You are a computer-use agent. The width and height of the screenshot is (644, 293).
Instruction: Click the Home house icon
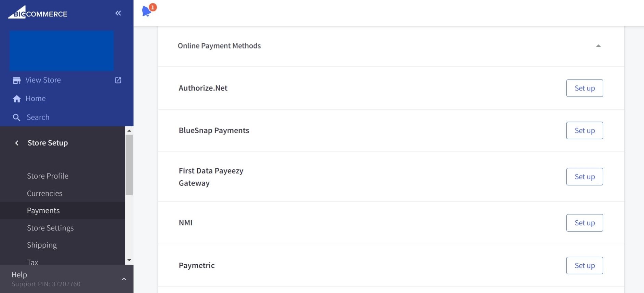coord(16,99)
